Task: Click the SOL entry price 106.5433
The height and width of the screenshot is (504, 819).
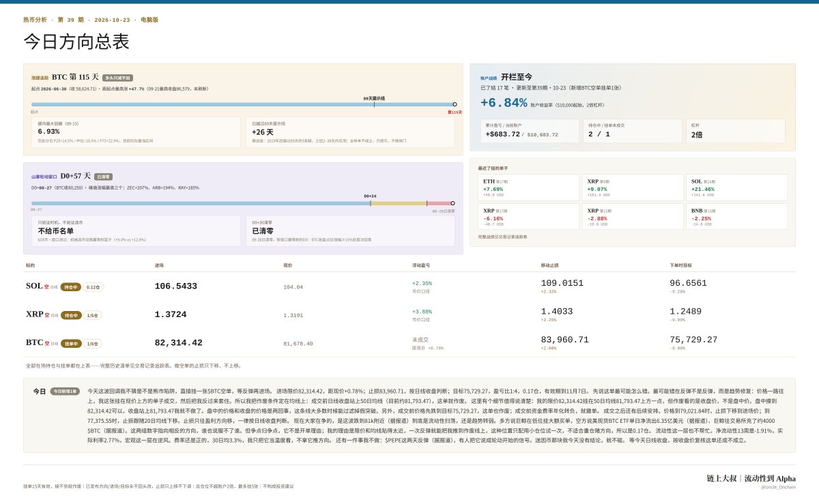Action: click(x=176, y=286)
